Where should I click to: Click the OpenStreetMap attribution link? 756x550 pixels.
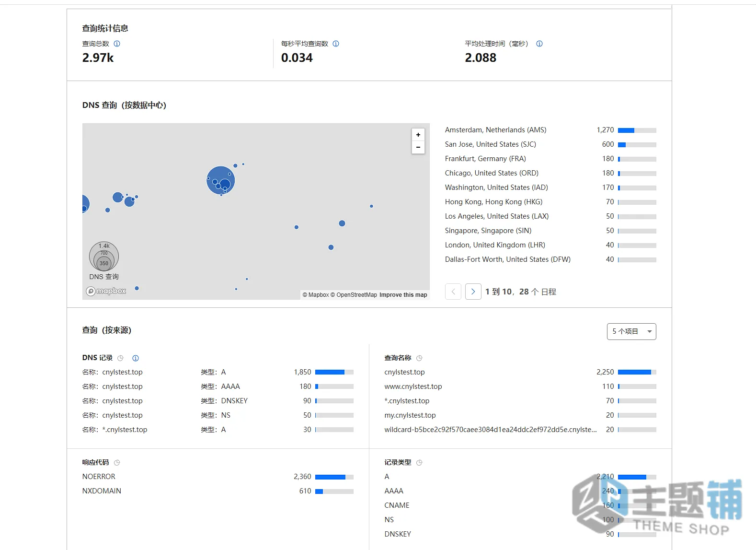354,295
